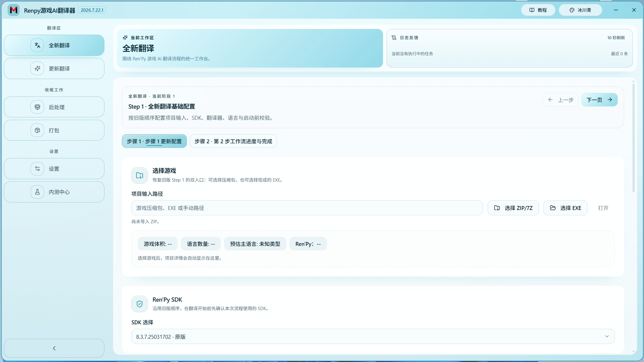This screenshot has height=362, width=644.
Task: Open the 更新翻译 sidebar item
Action: pyautogui.click(x=54, y=68)
